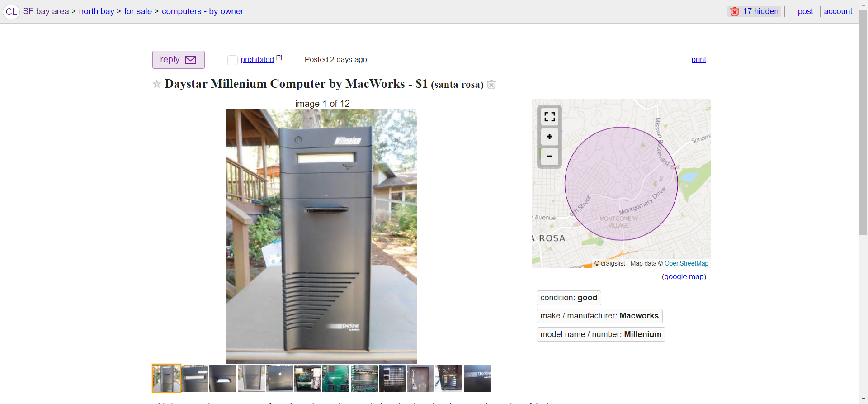Click the reply button with envelope
868x404 pixels.
pos(179,60)
